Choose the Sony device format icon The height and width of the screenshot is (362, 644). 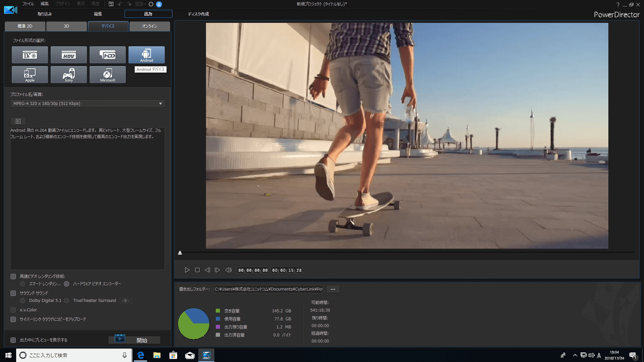coord(69,75)
